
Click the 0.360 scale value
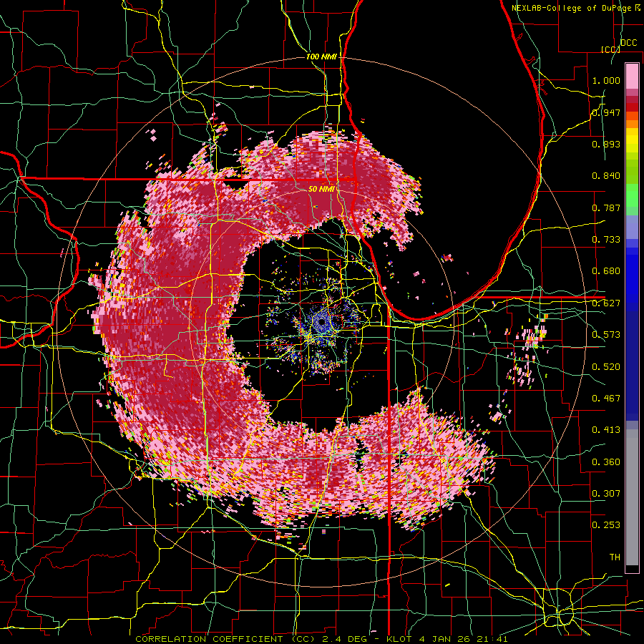606,462
